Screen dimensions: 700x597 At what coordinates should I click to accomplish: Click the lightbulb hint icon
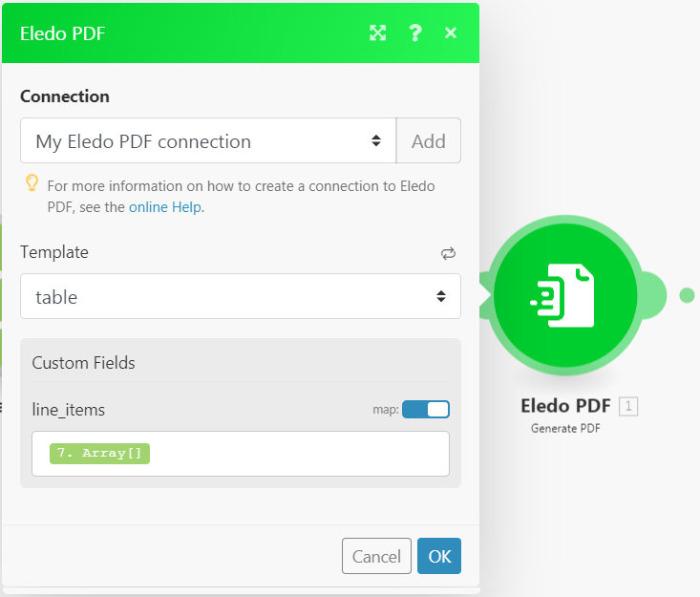32,183
